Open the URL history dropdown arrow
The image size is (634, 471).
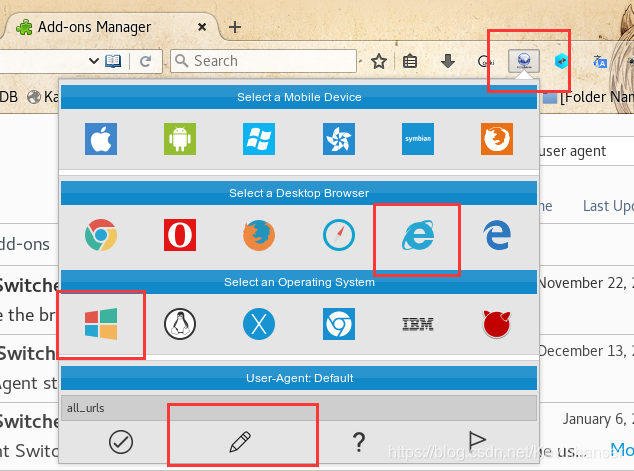[x=94, y=61]
